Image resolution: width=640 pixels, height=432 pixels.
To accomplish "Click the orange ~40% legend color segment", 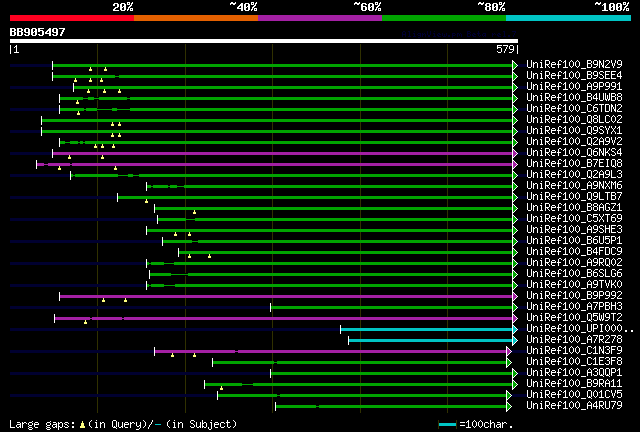I will tap(196, 18).
